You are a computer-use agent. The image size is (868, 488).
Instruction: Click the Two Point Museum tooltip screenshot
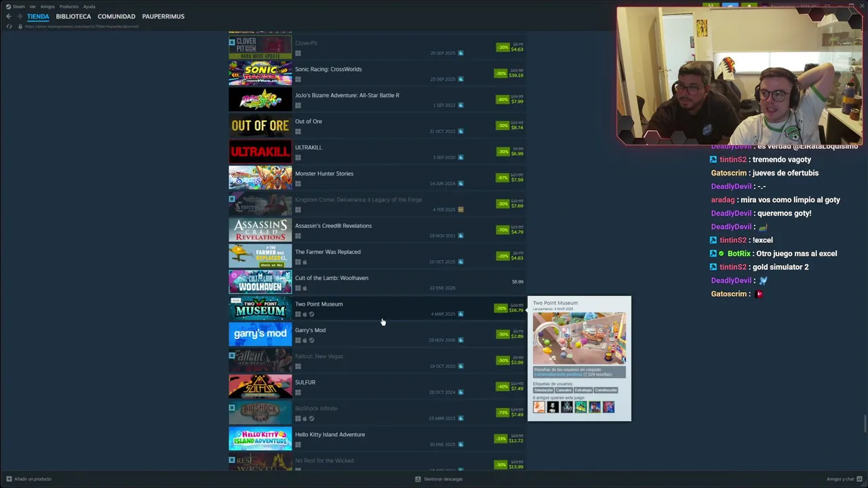(579, 339)
